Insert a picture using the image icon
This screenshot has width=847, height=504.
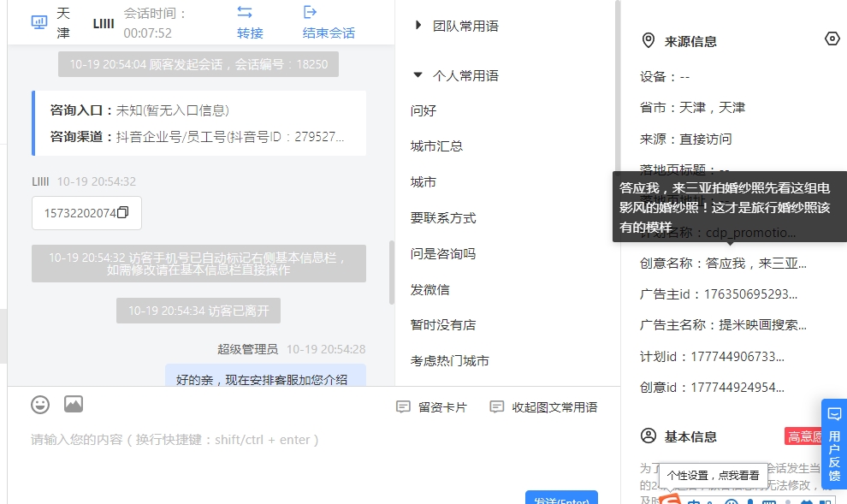pyautogui.click(x=74, y=404)
